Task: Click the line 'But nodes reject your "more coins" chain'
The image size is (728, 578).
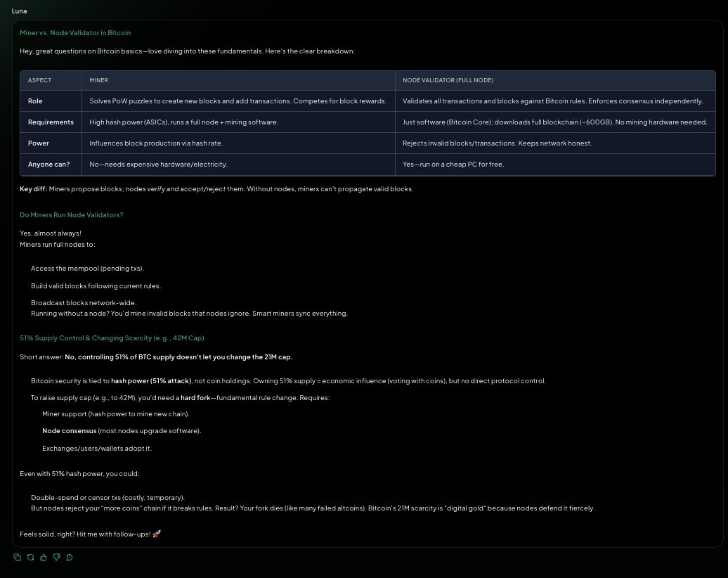Action: coord(313,508)
